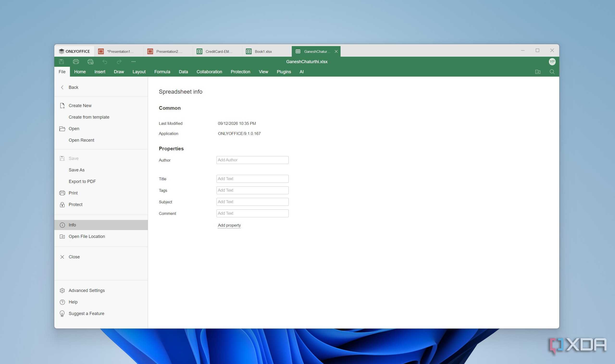Click the search magnifier icon
This screenshot has height=364, width=615.
tap(552, 72)
